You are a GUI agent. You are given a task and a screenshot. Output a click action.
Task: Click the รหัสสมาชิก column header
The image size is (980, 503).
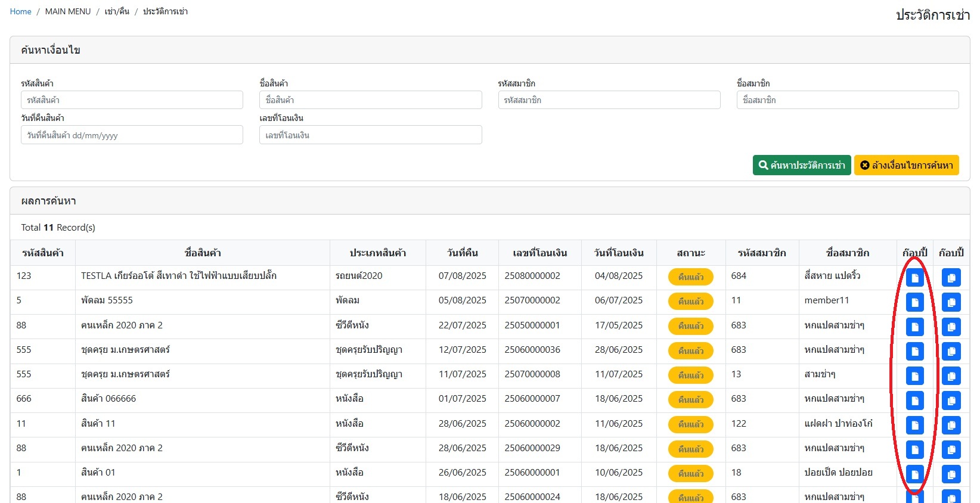[x=762, y=253]
